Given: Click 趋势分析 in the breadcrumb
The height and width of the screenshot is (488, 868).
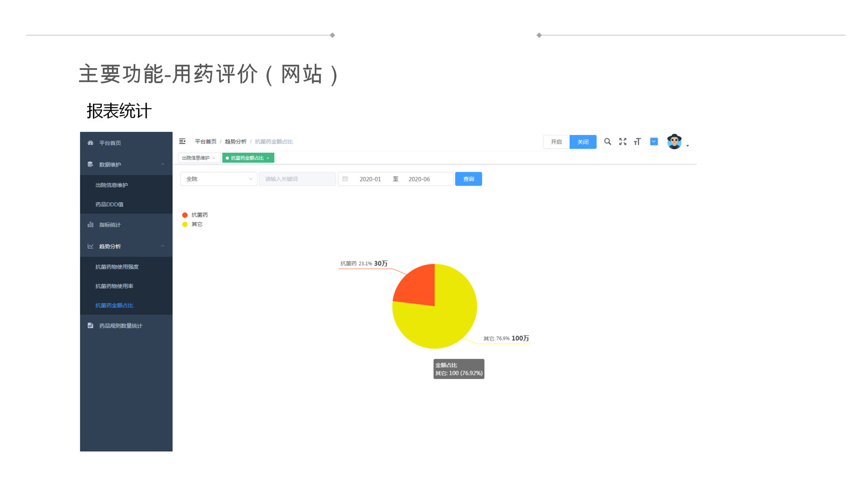Looking at the screenshot, I should click(x=235, y=141).
